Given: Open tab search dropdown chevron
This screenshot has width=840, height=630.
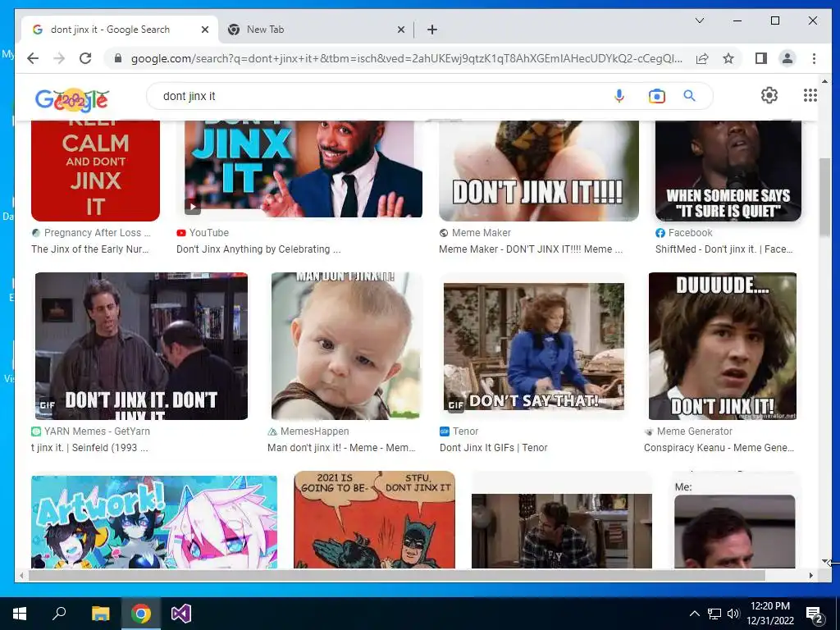Looking at the screenshot, I should (700, 21).
